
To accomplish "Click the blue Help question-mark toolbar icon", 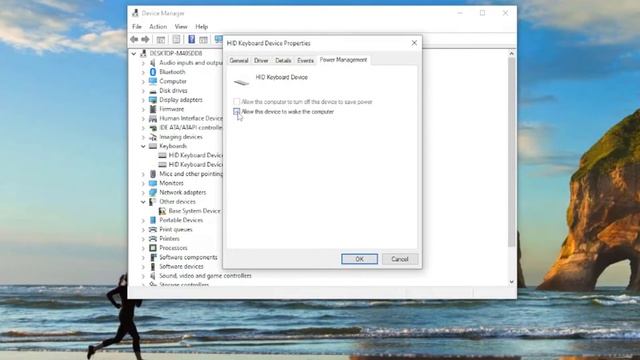I will 191,40.
